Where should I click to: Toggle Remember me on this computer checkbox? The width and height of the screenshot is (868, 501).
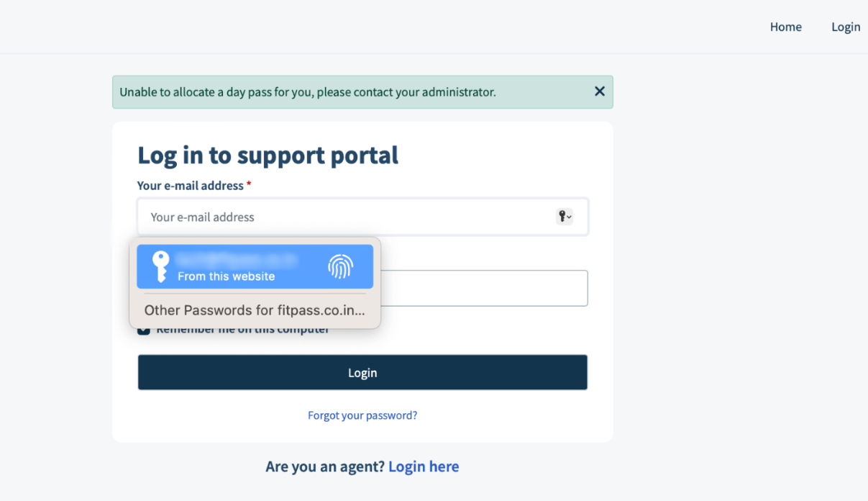coord(144,330)
